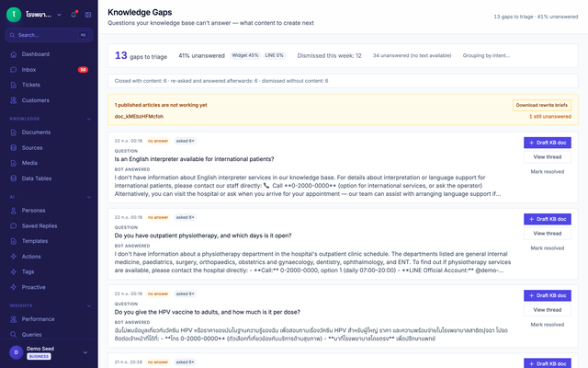Open the notifications bell icon

(73, 15)
